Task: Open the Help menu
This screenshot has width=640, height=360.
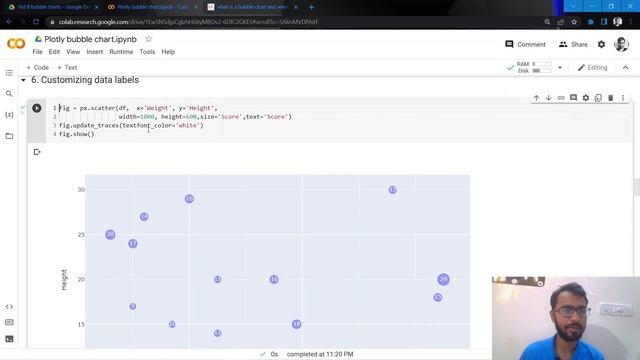Action: click(168, 52)
